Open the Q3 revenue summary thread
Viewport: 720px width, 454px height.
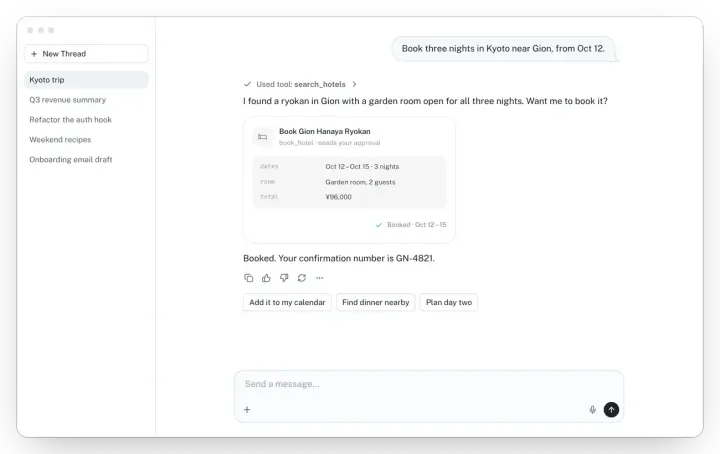pos(86,100)
